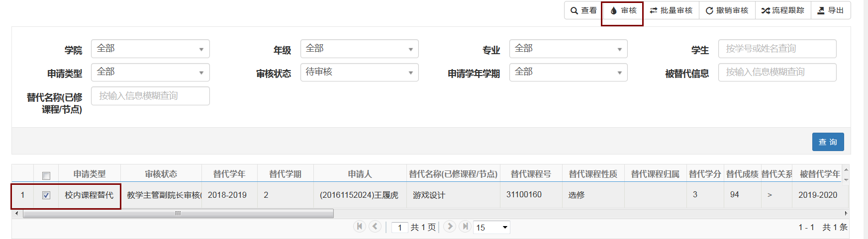
Task: Sort by the 申请人 column header
Action: tap(360, 174)
